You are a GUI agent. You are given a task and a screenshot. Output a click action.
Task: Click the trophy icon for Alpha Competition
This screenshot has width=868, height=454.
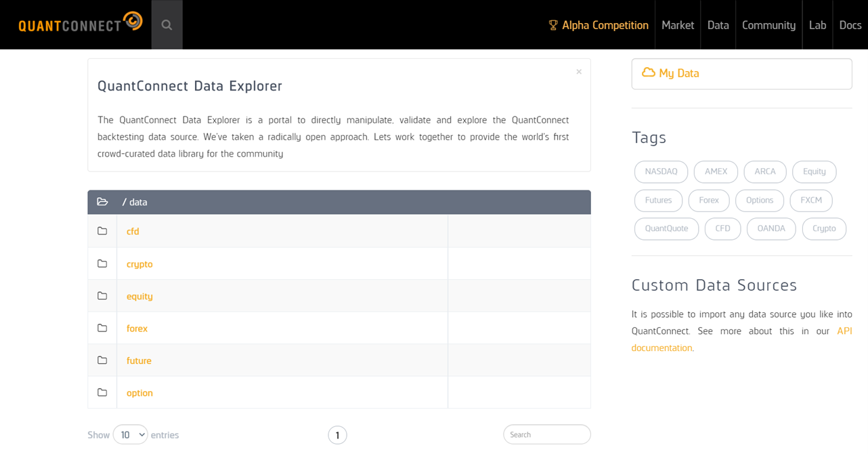tap(553, 25)
